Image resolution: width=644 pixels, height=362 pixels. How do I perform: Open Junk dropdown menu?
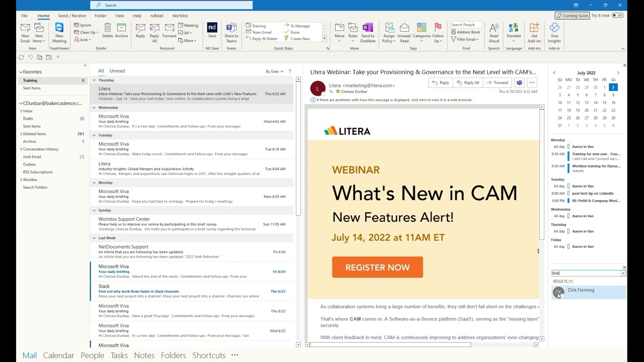pos(83,40)
